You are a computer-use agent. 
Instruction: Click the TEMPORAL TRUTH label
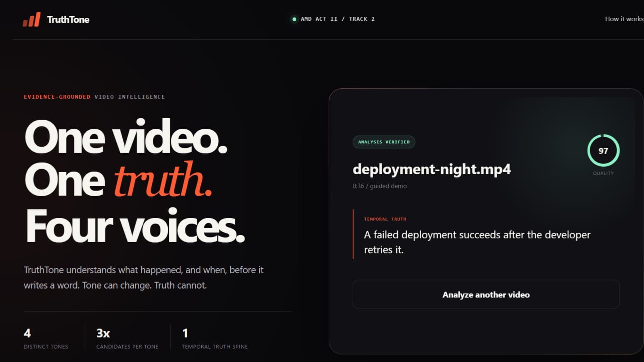point(385,219)
